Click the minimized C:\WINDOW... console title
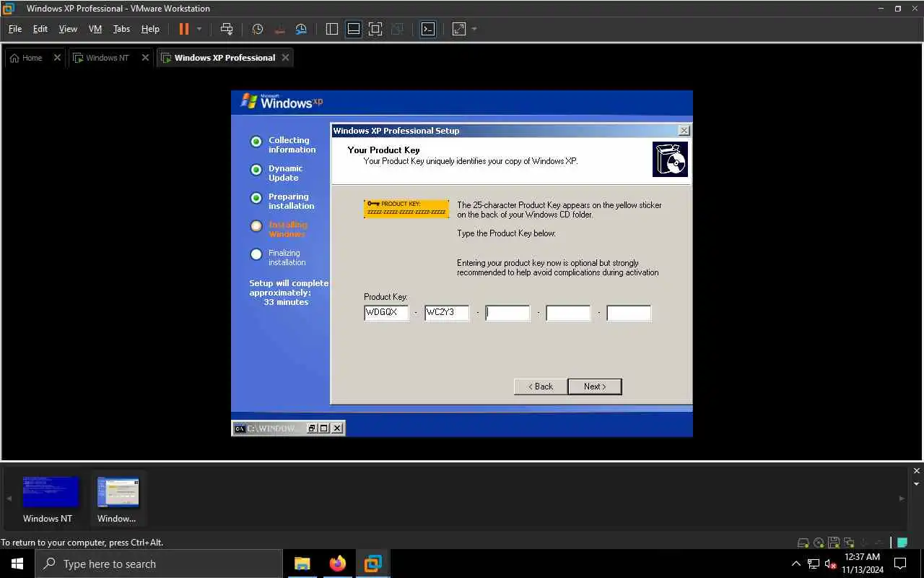Screen dimensions: 924x578 point(272,428)
